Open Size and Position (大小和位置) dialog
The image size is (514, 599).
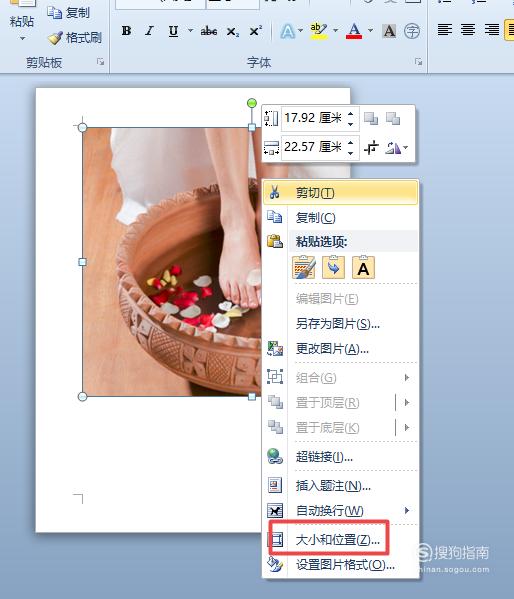pos(341,540)
